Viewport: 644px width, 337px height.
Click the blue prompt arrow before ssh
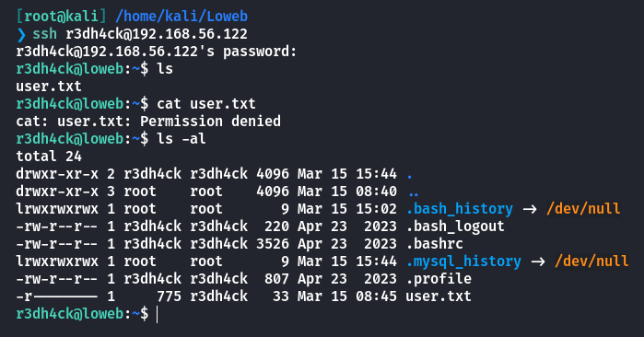point(21,34)
